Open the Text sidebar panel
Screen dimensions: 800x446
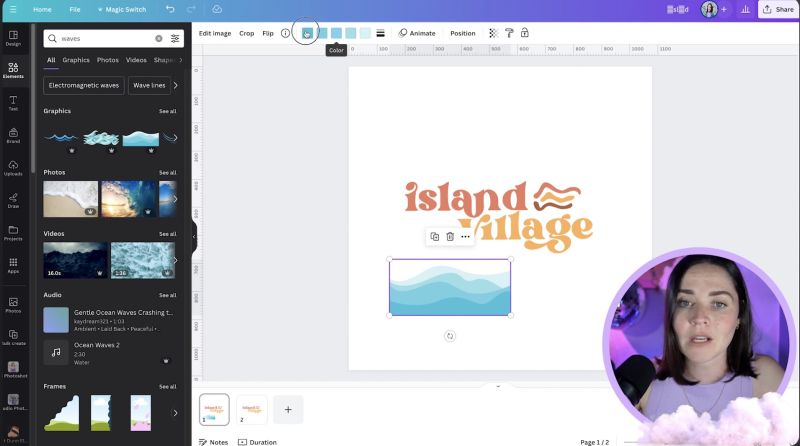click(x=13, y=103)
